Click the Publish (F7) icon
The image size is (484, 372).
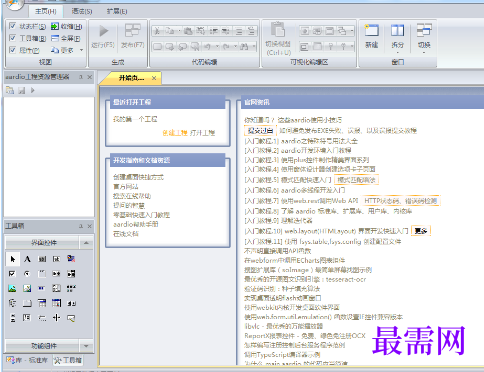coord(132,31)
